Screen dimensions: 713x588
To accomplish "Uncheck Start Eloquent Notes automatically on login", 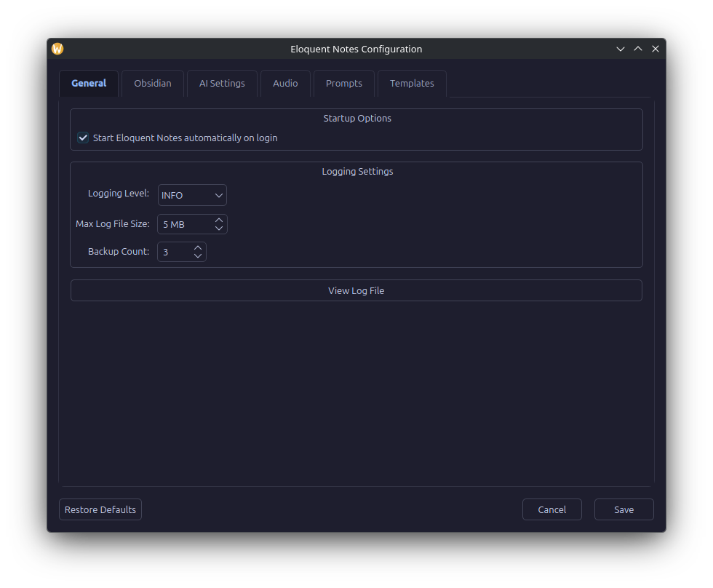I will (83, 138).
